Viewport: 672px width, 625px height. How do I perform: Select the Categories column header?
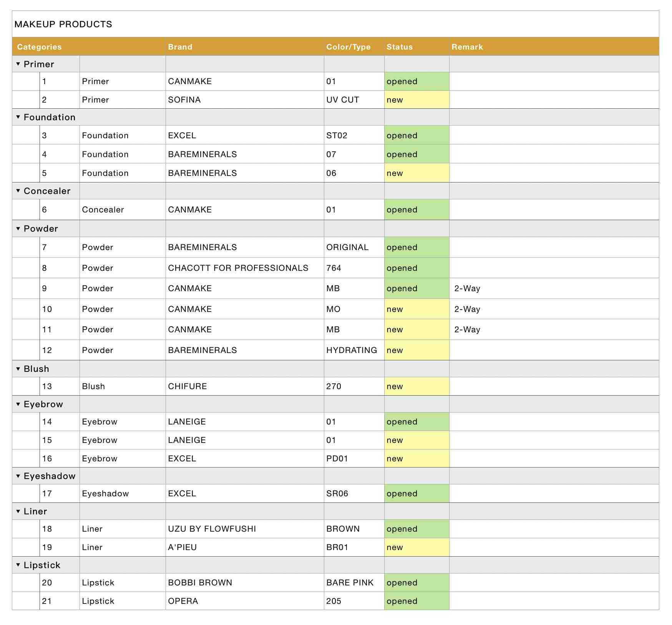89,46
